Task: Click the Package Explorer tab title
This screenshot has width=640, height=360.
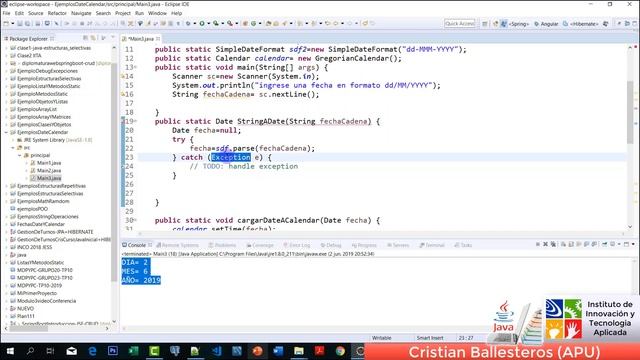Action: point(28,39)
